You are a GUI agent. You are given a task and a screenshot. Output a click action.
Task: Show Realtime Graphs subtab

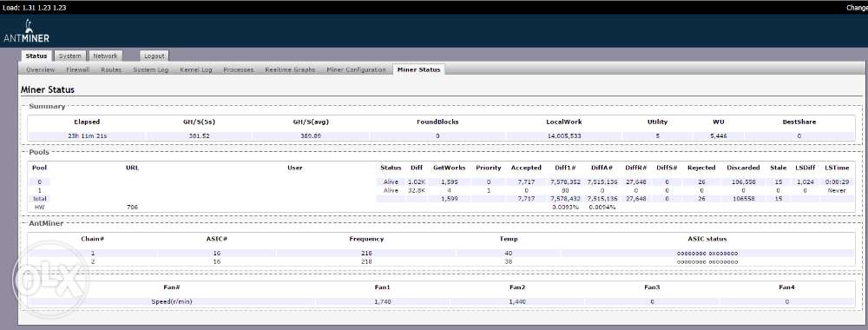290,69
